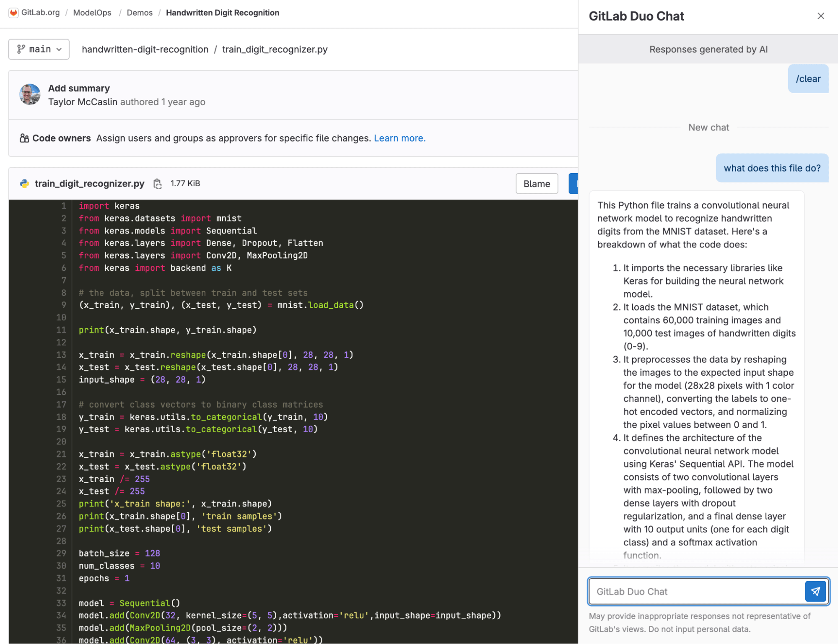Click line number 33 in the gutter
The height and width of the screenshot is (644, 838).
[61, 603]
